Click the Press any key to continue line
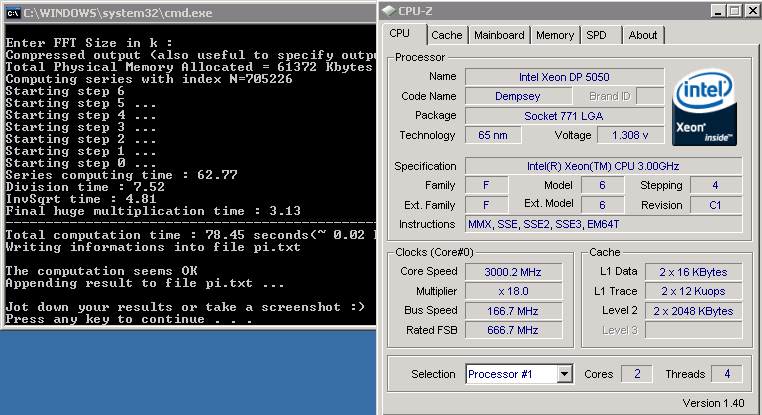Screen dimensions: 762x415 coord(129,319)
